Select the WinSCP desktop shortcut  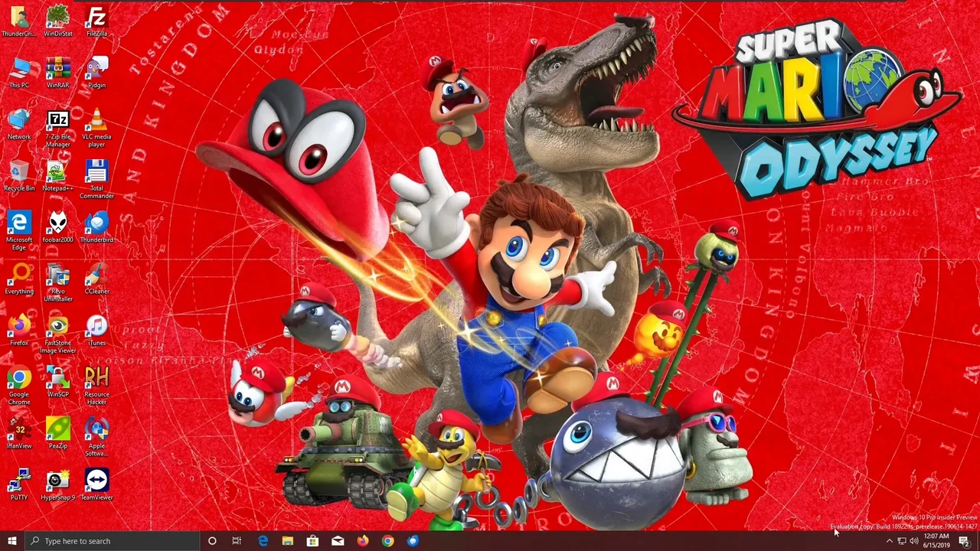tap(58, 381)
